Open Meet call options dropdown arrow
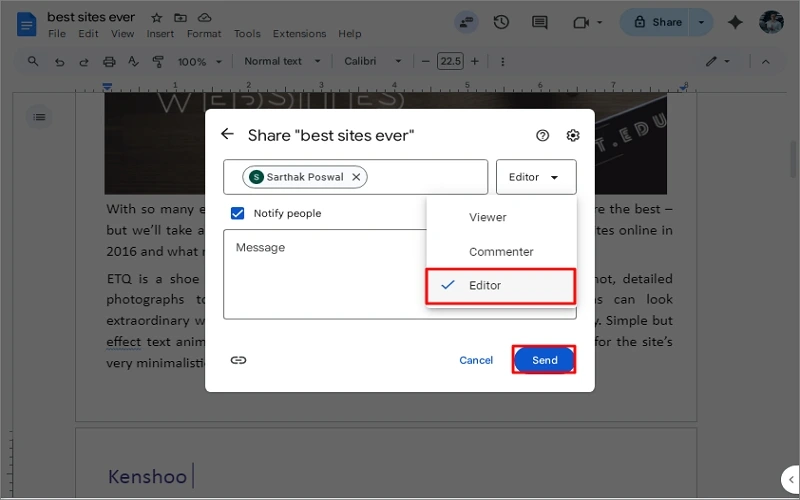Viewport: 800px width, 500px height. [x=599, y=22]
